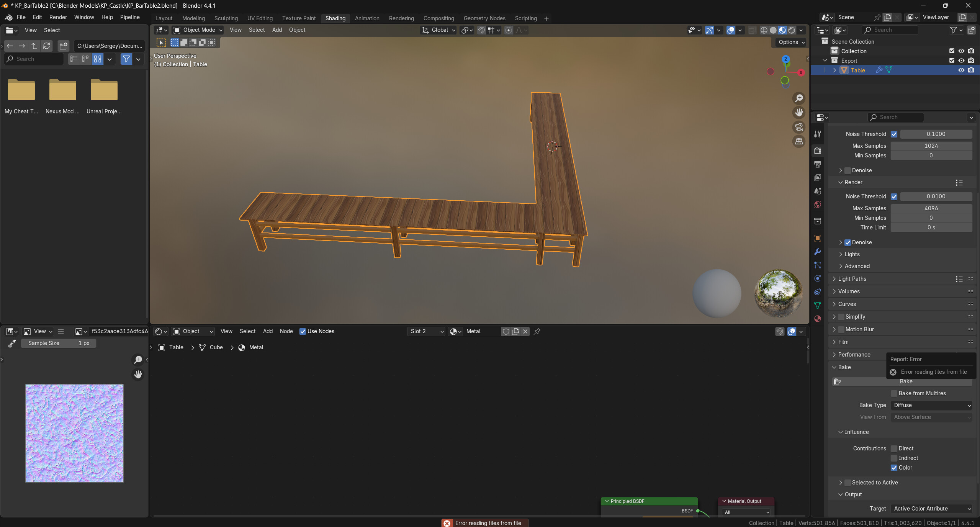
Task: Enable the Direct contribution checkbox
Action: [x=894, y=448]
